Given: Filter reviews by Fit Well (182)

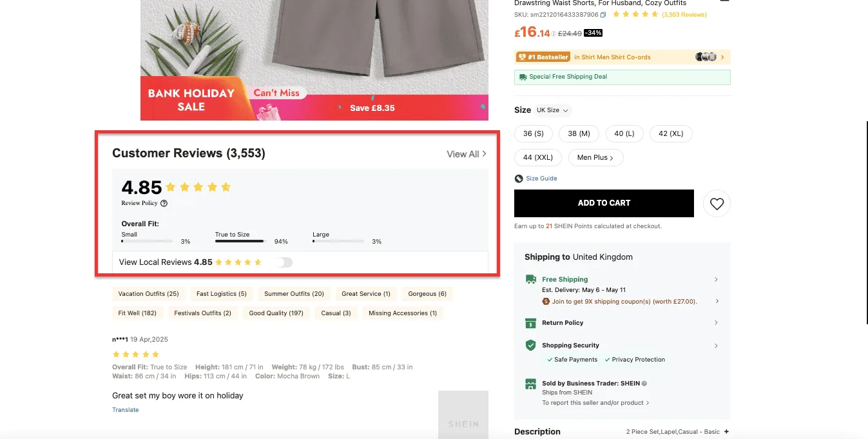Looking at the screenshot, I should [137, 313].
